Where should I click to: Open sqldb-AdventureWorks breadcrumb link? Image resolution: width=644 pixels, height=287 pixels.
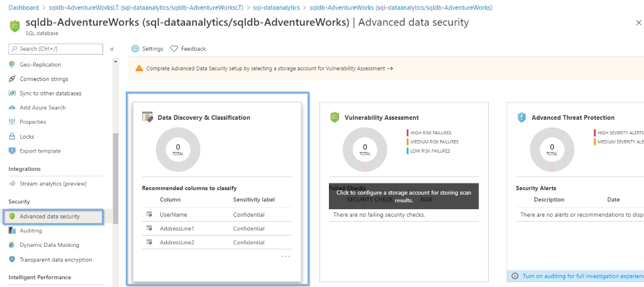[x=401, y=8]
